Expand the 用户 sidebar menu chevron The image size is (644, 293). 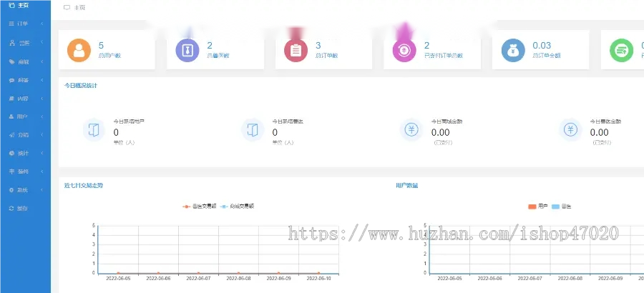tap(42, 116)
